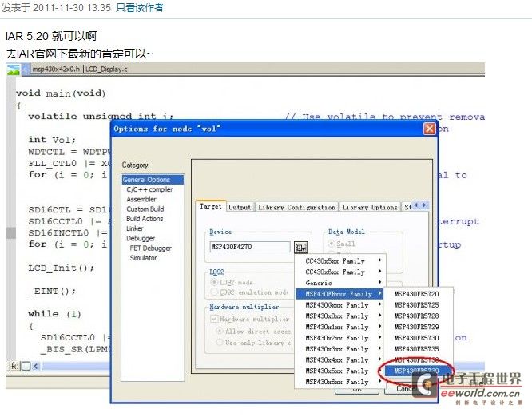Choose MSP430FR5728 from the device list

(x=419, y=316)
